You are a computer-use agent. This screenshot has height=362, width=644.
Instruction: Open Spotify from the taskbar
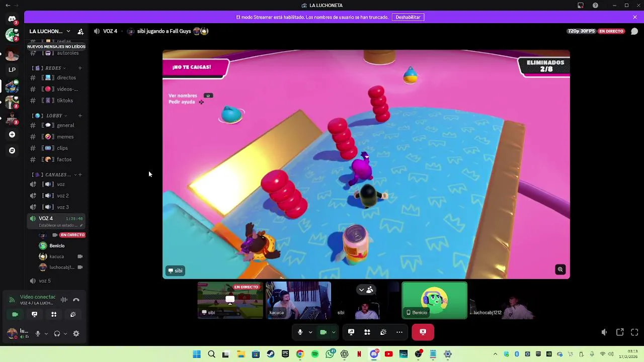[315, 354]
